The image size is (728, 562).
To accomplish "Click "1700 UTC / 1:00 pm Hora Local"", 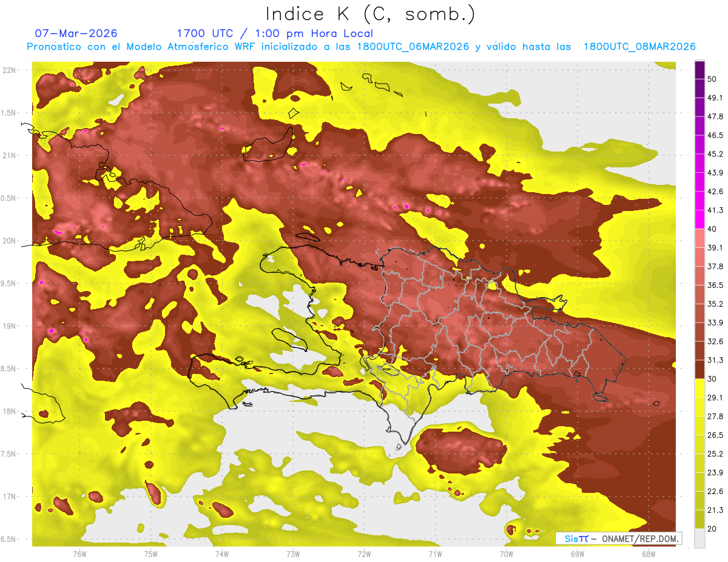I will click(275, 33).
